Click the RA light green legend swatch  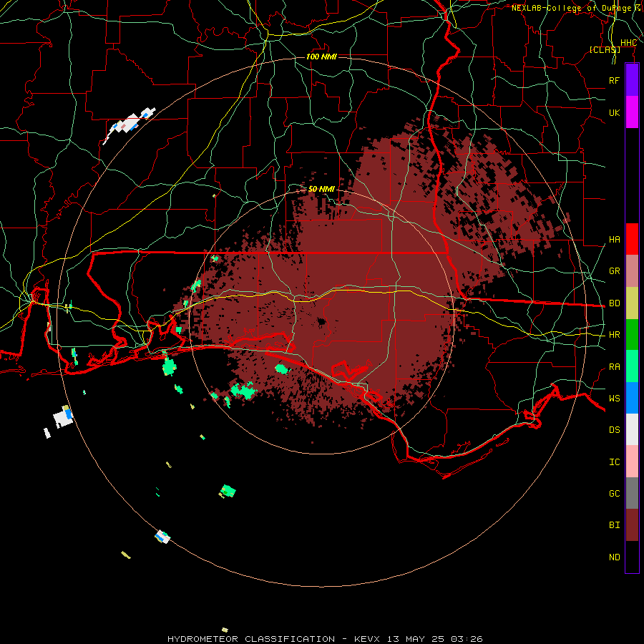632,366
